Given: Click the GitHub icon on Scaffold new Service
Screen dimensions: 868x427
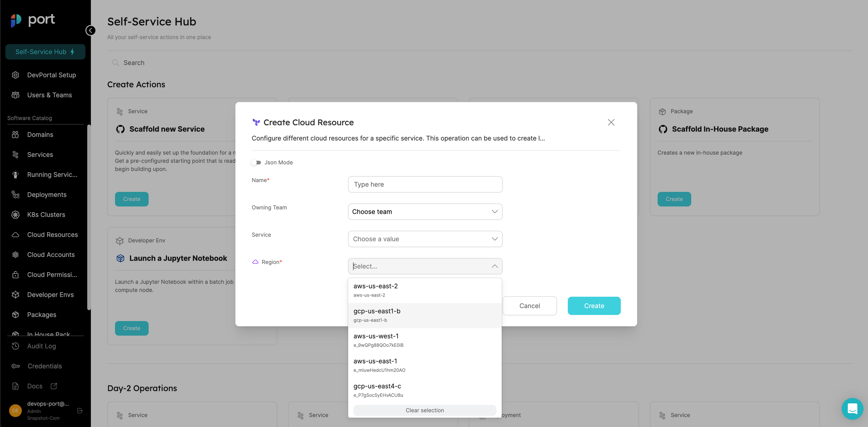Looking at the screenshot, I should point(120,129).
